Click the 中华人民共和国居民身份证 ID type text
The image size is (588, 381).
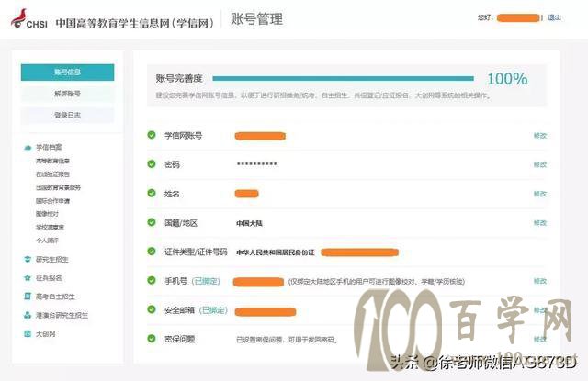[276, 252]
